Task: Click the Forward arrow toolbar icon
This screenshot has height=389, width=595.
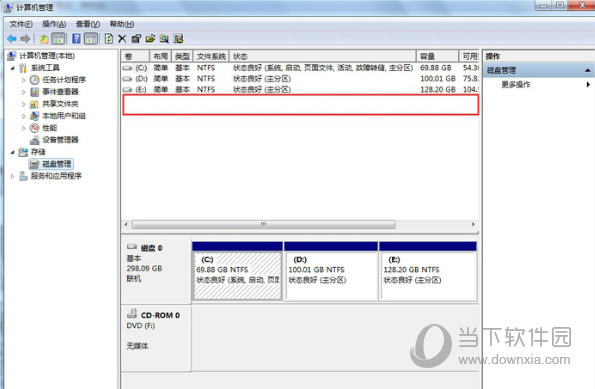Action: pos(25,39)
